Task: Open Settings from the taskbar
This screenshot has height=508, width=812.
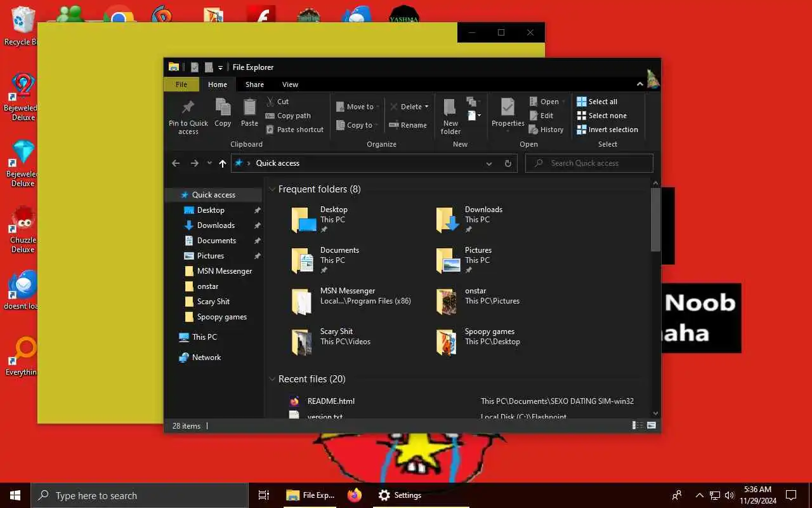Action: [x=400, y=495]
